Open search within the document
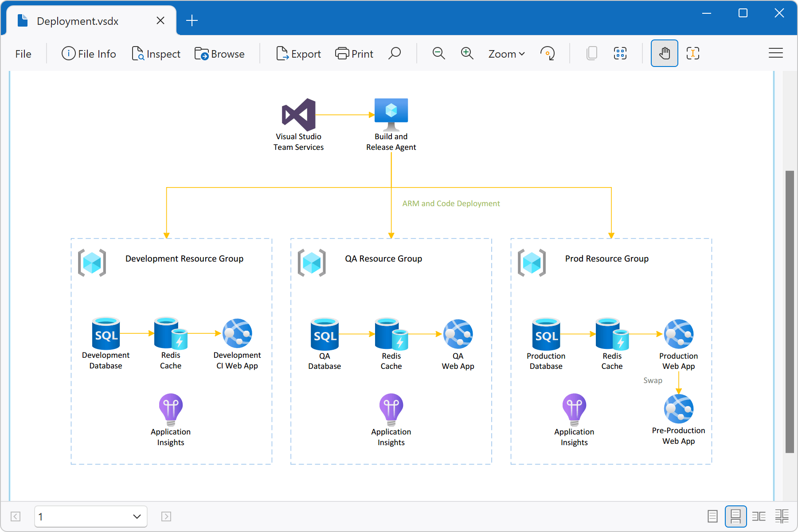Screen dimensions: 798x532 pyautogui.click(x=395, y=53)
